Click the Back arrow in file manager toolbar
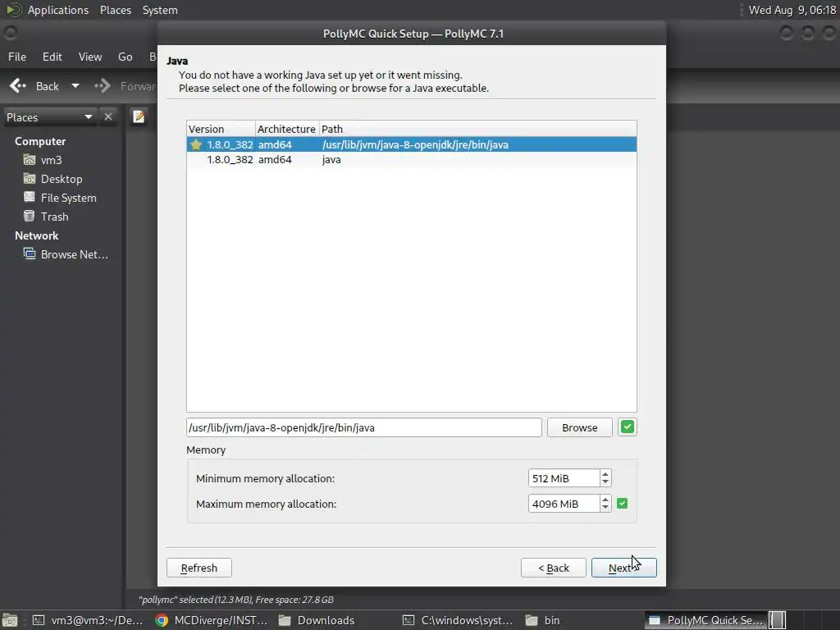 pyautogui.click(x=34, y=85)
